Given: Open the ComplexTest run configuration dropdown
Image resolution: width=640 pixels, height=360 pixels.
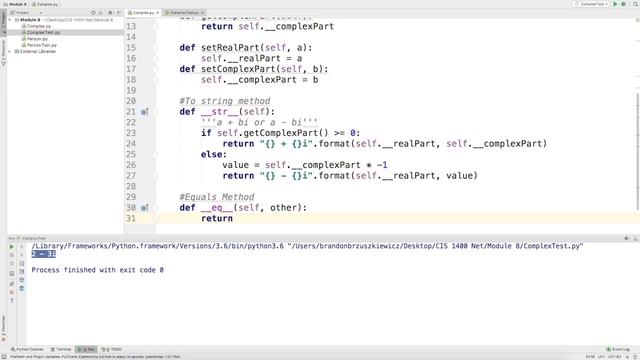Looking at the screenshot, I should [x=591, y=4].
